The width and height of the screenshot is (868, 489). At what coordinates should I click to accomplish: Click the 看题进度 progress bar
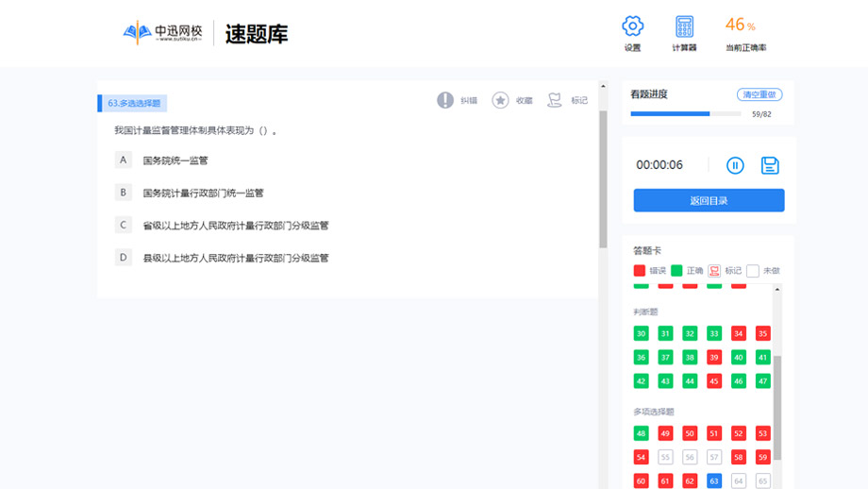(x=685, y=114)
